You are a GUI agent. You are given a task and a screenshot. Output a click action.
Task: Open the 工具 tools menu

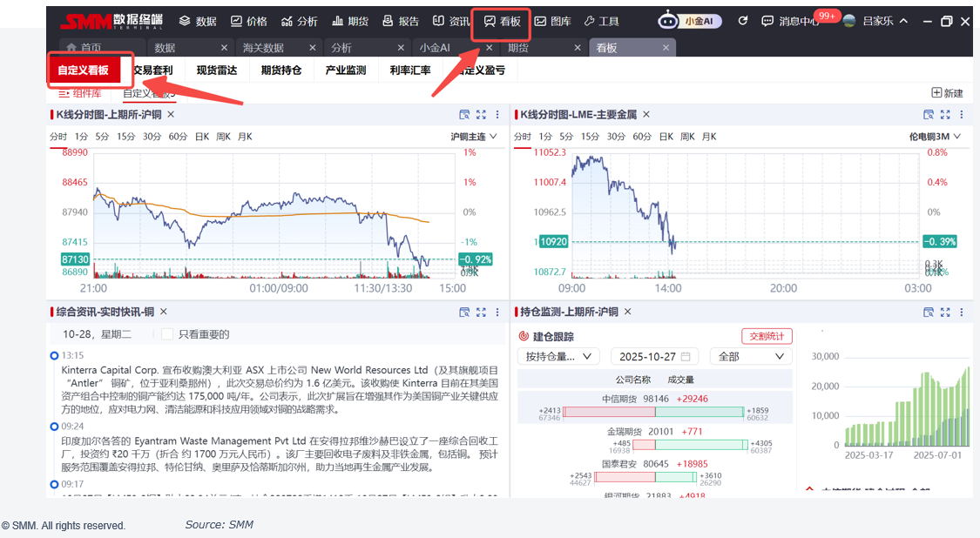602,21
